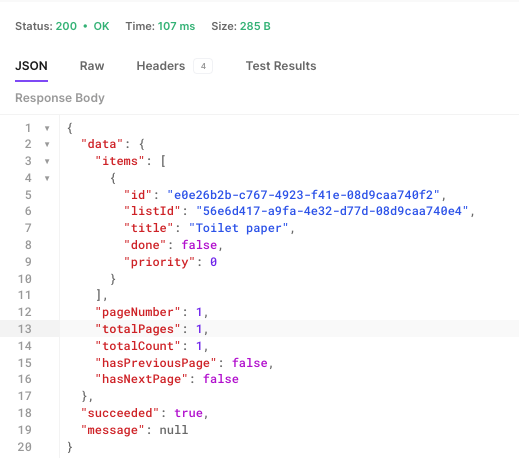The width and height of the screenshot is (519, 465).
Task: Click the 107 ms time value
Action: click(x=176, y=26)
